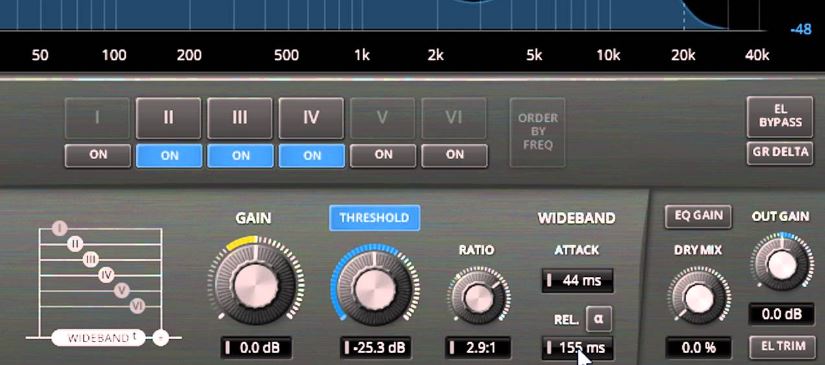
Task: Click the Out Gain knob
Action: coord(783,264)
